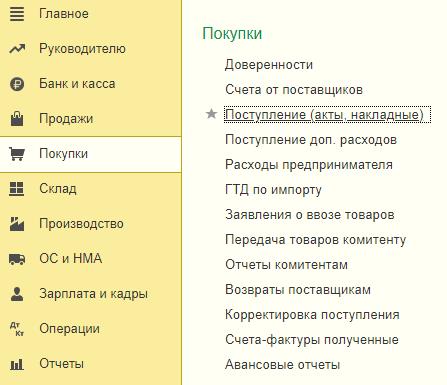Screen dimensions: 447x385
Task: Click the shopping cart icon for Покупки
Action: 17,154
